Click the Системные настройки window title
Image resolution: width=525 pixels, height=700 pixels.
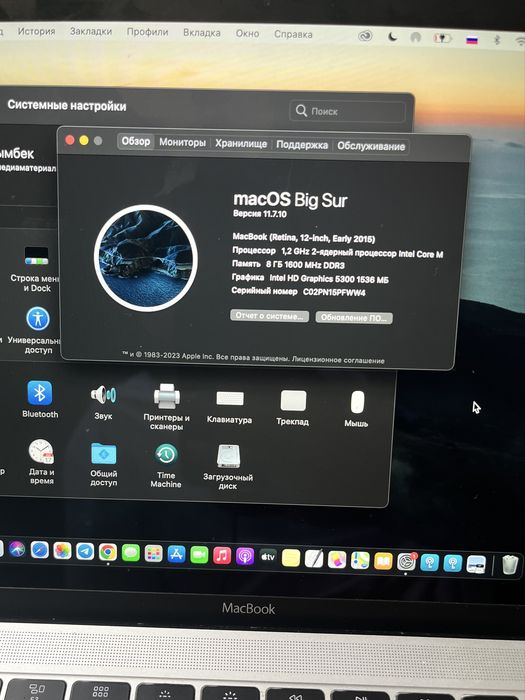tap(67, 106)
